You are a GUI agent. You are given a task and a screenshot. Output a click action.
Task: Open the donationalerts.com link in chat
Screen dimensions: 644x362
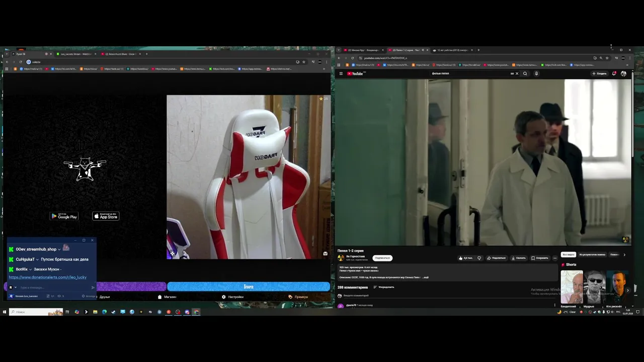[48, 277]
